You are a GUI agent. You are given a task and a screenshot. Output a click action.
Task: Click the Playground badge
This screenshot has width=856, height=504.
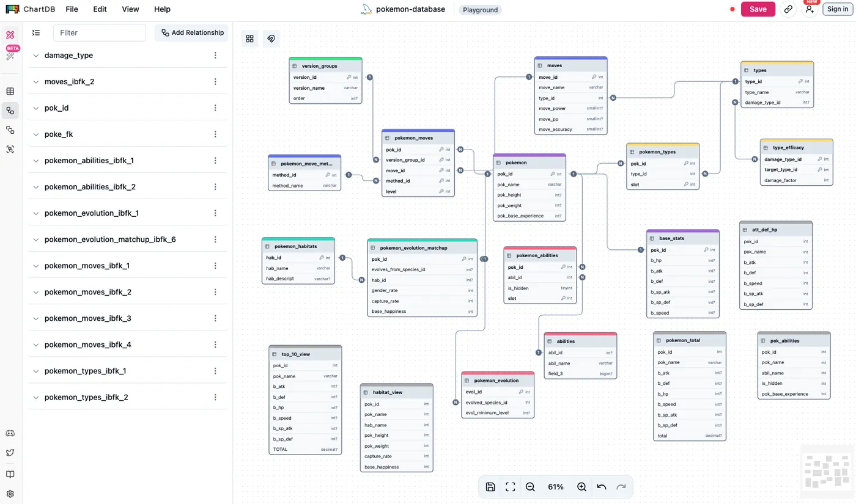[480, 10]
